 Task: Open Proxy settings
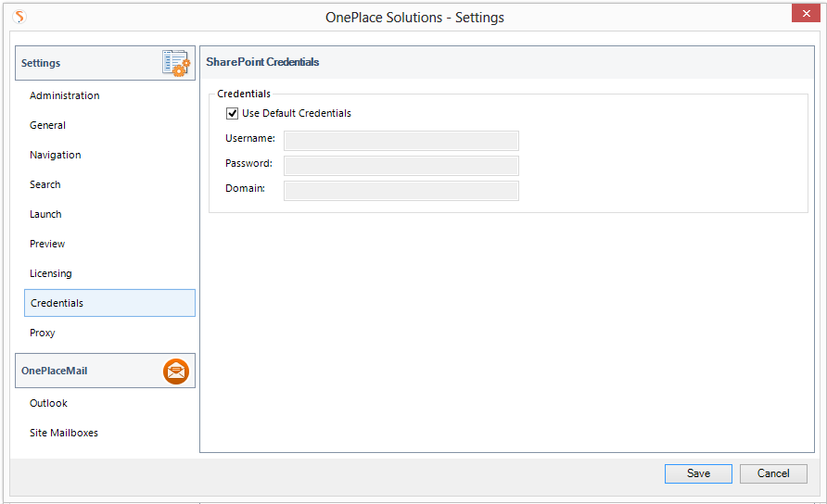[43, 333]
